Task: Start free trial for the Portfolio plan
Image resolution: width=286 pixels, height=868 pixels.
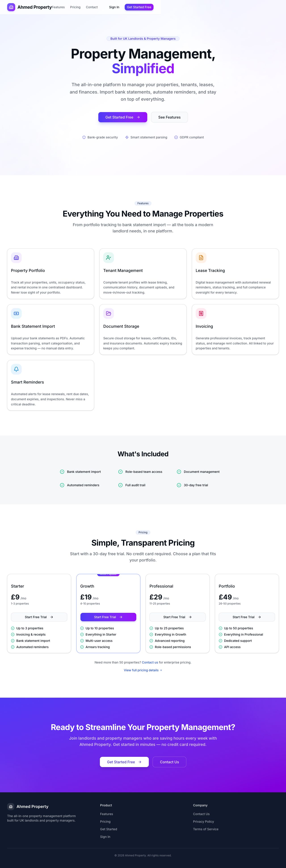Action: click(247, 617)
